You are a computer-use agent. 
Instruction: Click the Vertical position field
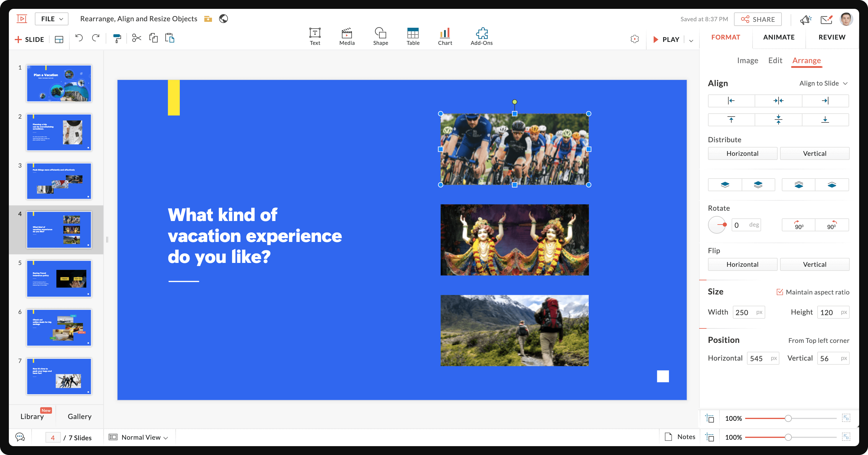833,358
